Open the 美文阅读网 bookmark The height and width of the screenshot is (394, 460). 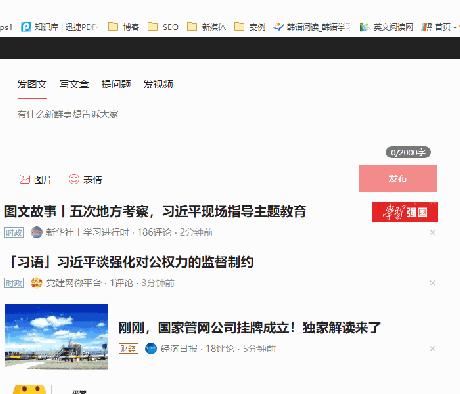click(x=387, y=27)
